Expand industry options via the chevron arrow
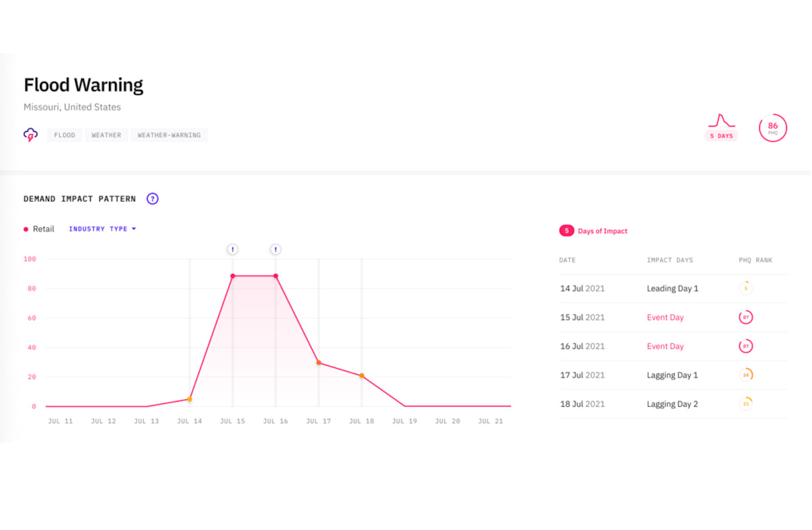 [134, 229]
